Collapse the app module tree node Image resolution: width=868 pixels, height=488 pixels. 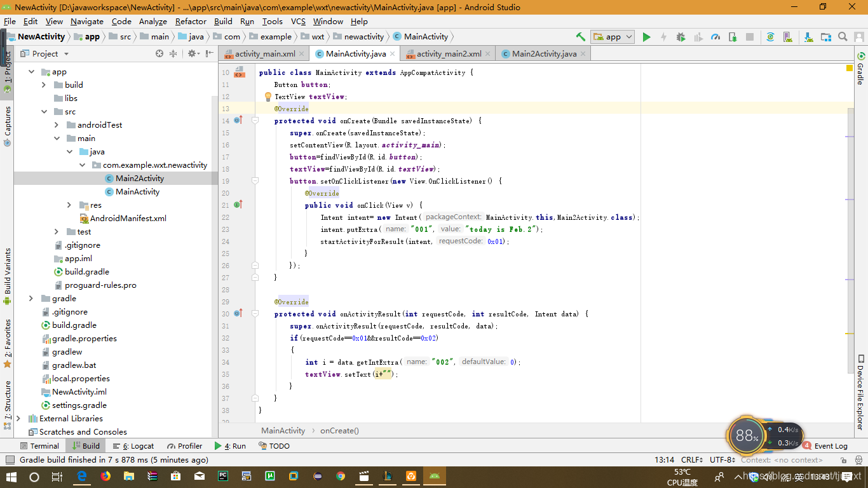pyautogui.click(x=31, y=72)
